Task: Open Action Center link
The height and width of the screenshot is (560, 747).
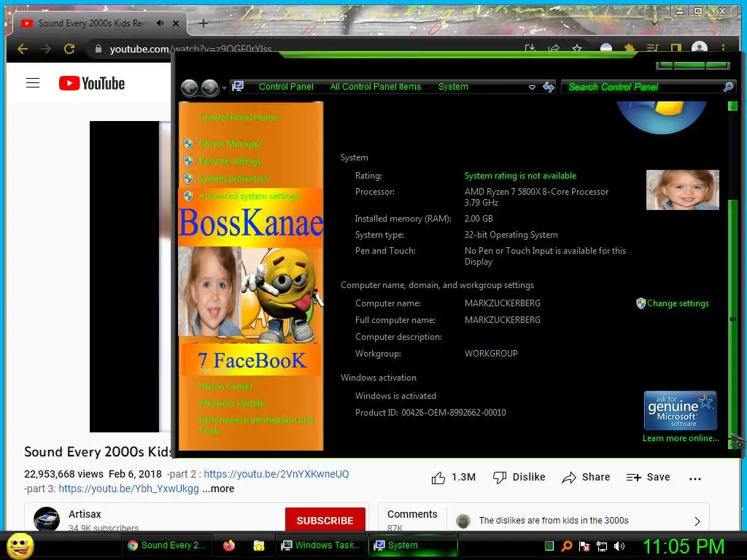Action: (226, 386)
